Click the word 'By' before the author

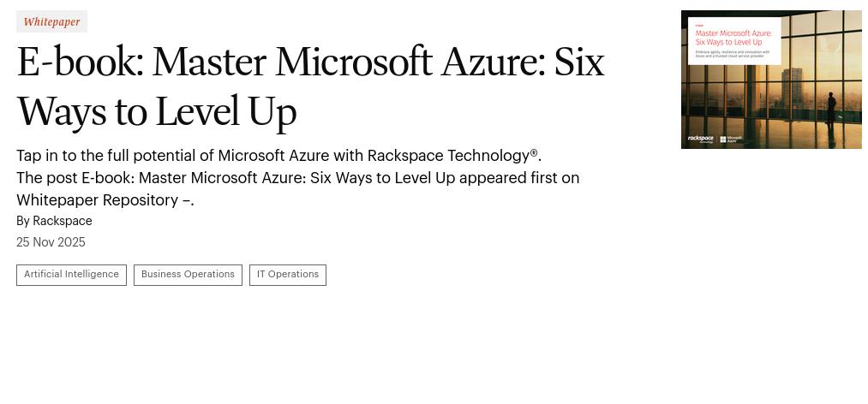[x=23, y=221]
